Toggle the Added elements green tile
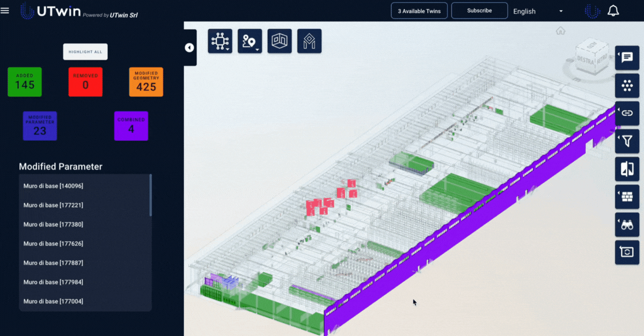Image resolution: width=644 pixels, height=336 pixels. tap(25, 82)
